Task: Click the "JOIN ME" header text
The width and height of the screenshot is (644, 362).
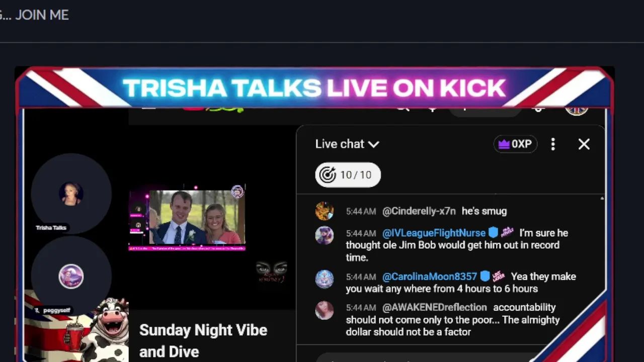Action: 42,15
